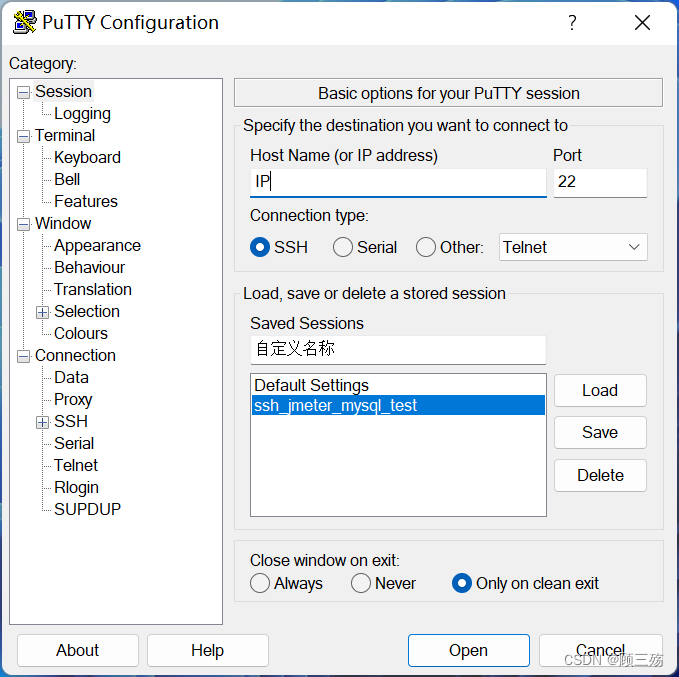Collapse the Terminal category node

[x=23, y=136]
